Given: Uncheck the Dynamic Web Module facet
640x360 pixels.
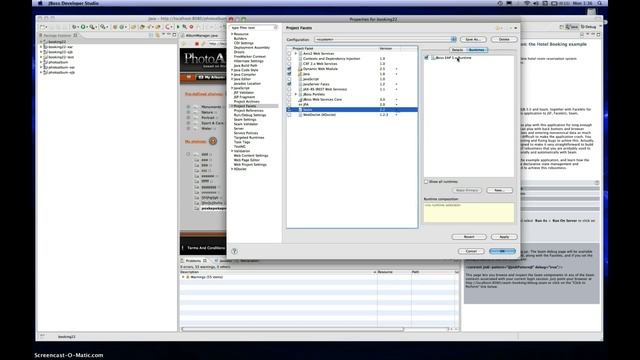Looking at the screenshot, I should point(289,69).
